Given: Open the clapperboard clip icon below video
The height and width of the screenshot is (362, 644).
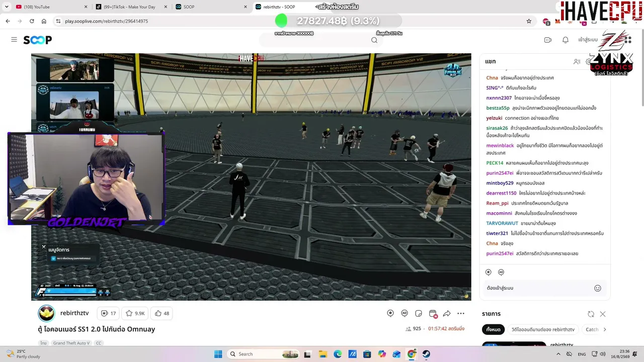Looking at the screenshot, I should (x=433, y=313).
